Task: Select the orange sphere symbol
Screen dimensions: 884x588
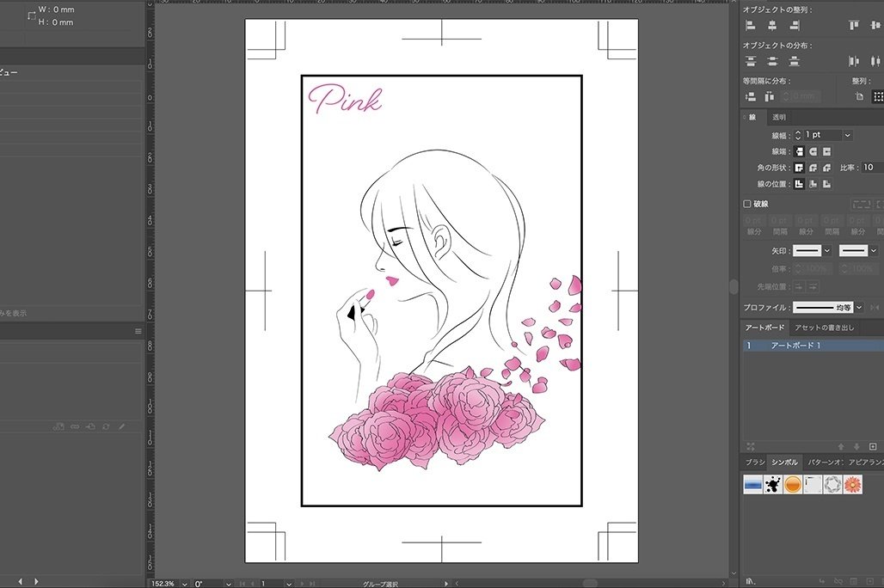Action: pyautogui.click(x=793, y=484)
